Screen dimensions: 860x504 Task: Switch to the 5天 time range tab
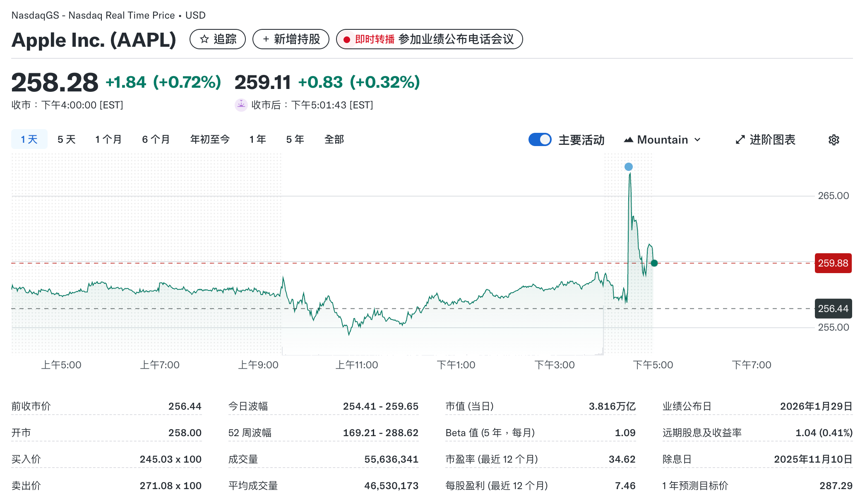[x=65, y=139]
